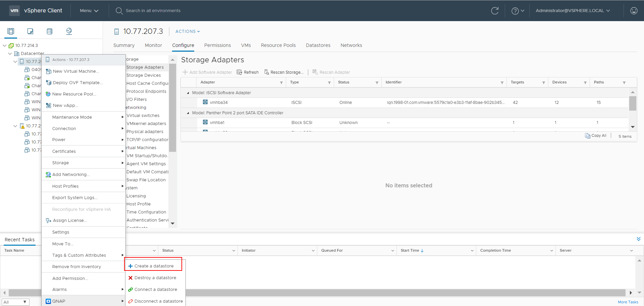Image resolution: width=644 pixels, height=306 pixels.
Task: Open the Administrator@VSPHERE.LOCAL user dropdown
Action: tap(573, 11)
